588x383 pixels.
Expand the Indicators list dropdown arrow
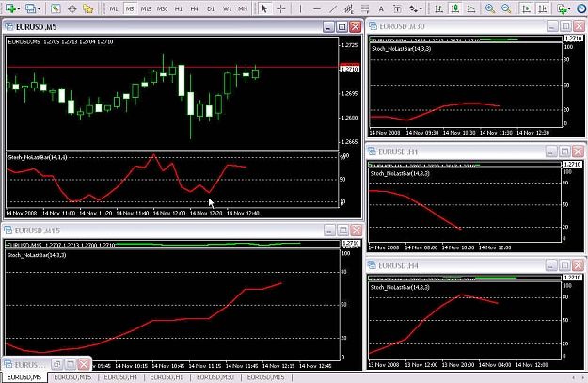click(570, 8)
